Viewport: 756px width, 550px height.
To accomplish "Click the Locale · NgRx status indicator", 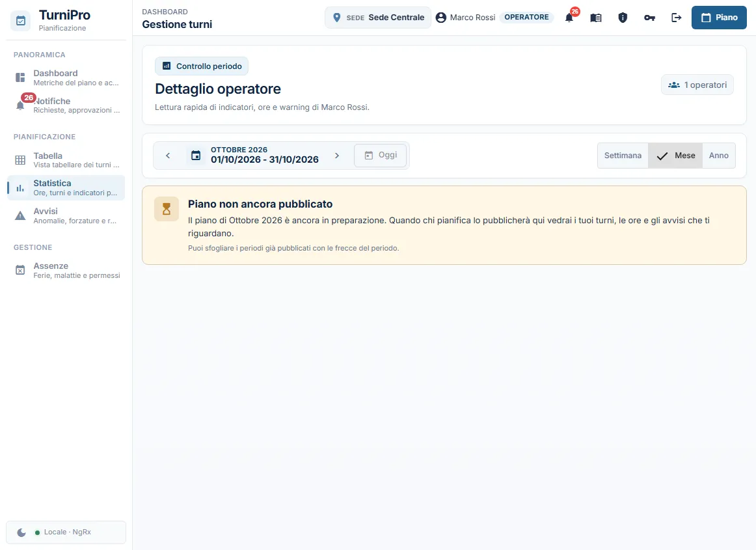I will click(63, 532).
